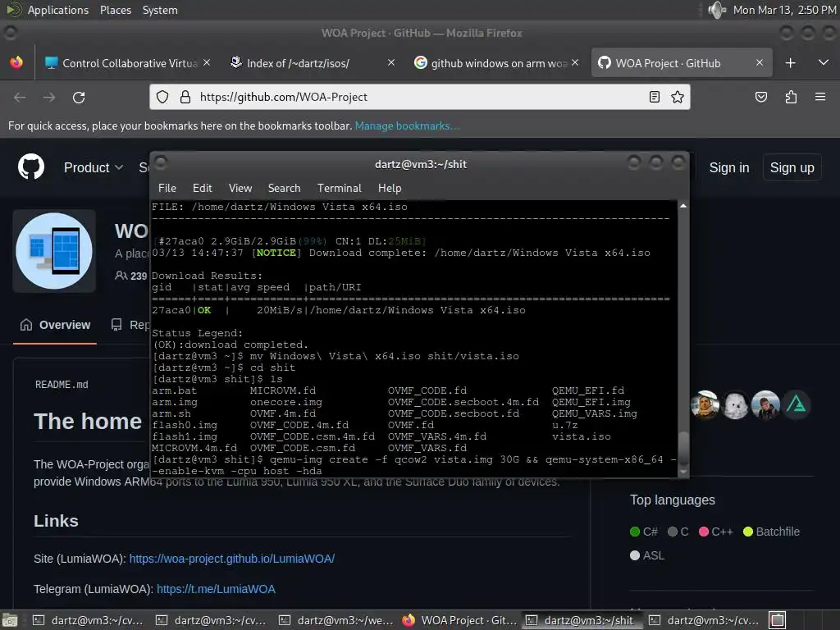Open terminal File menu
The height and width of the screenshot is (630, 840).
click(167, 188)
